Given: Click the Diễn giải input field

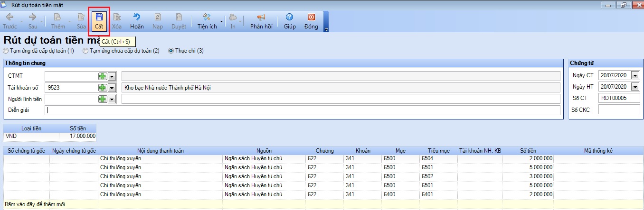Looking at the screenshot, I should tap(303, 110).
